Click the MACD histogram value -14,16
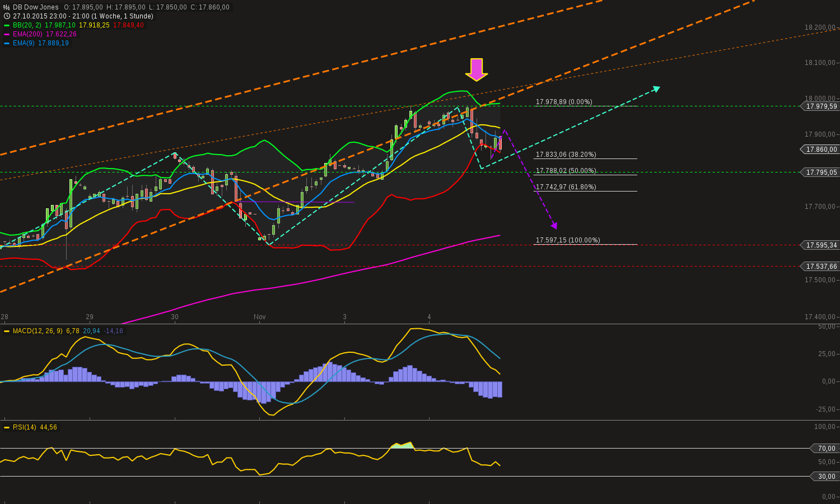This screenshot has height=504, width=840. (x=114, y=331)
